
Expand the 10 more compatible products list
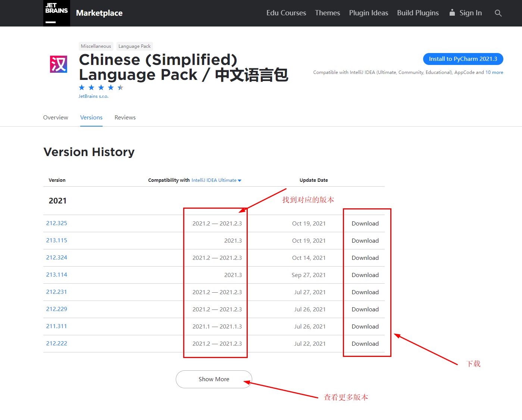tap(494, 72)
